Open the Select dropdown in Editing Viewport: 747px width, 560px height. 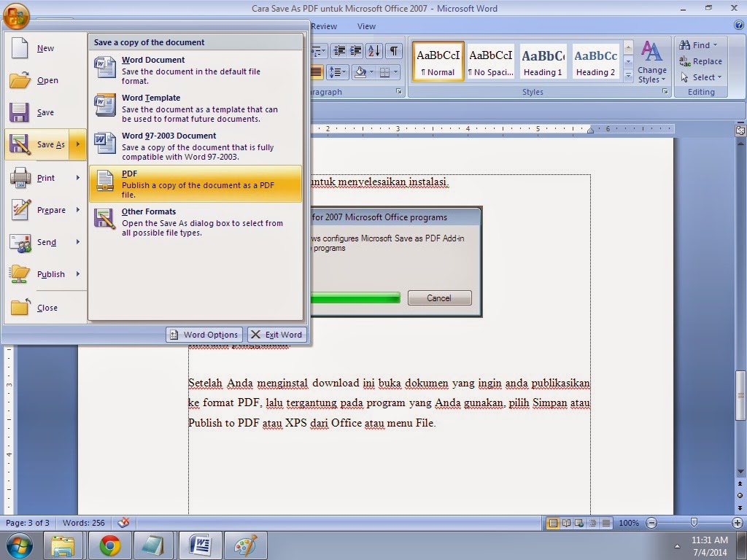pos(701,77)
